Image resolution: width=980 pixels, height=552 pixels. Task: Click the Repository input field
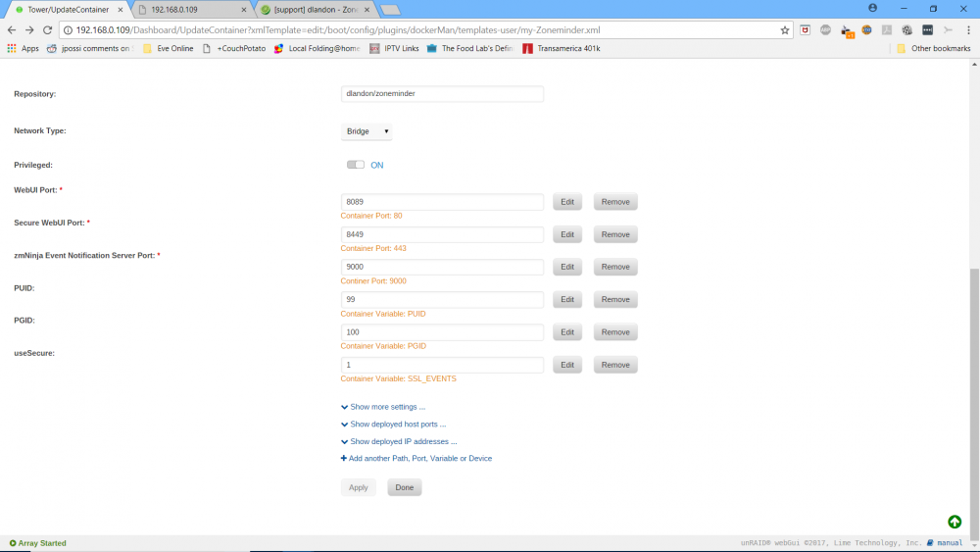443,94
